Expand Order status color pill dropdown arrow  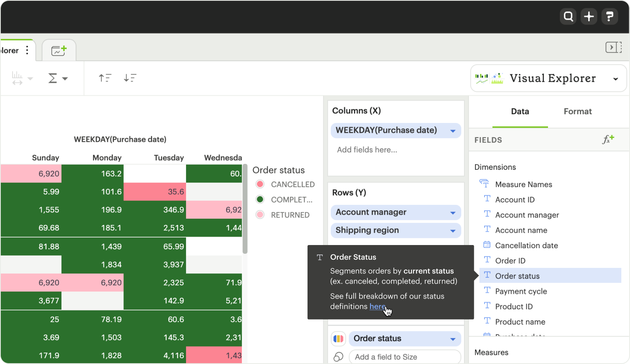point(453,339)
